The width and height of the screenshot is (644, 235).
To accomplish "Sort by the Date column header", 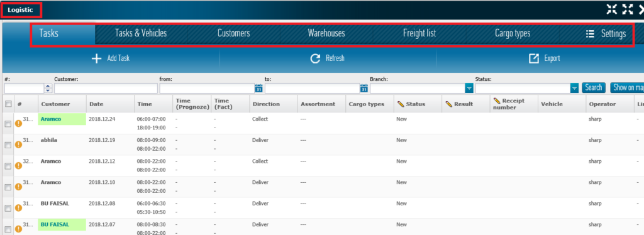I will click(110, 104).
